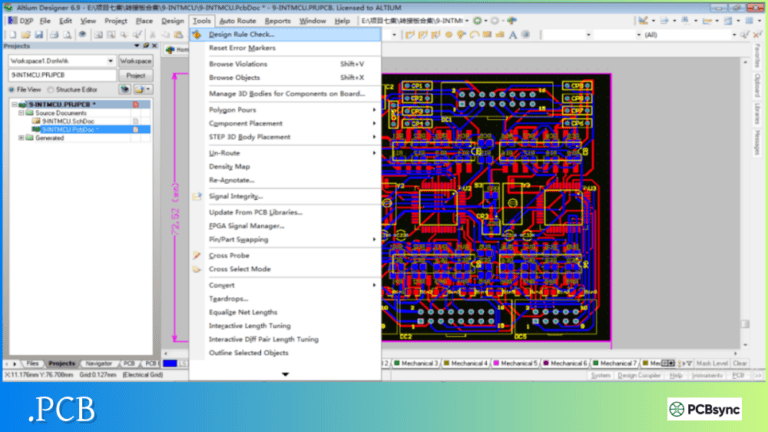The width and height of the screenshot is (768, 432).
Task: Select the 9-INTMCU.SchDoc file in tree
Action: click(x=68, y=121)
